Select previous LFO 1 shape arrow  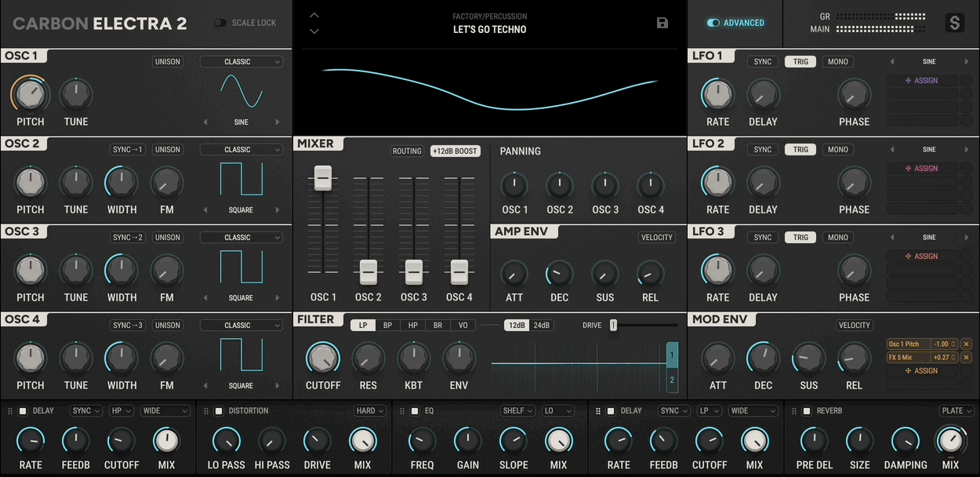point(891,62)
